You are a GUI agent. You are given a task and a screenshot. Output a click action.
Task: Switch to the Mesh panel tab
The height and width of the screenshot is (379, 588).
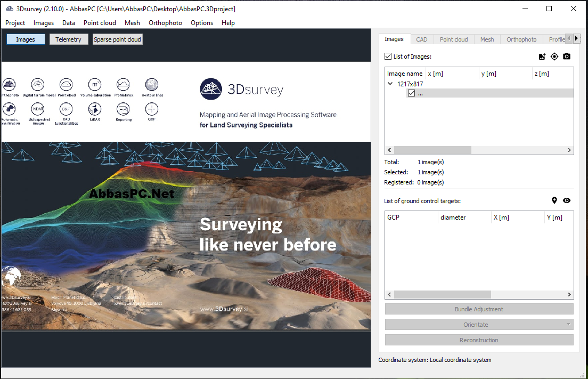pos(487,39)
